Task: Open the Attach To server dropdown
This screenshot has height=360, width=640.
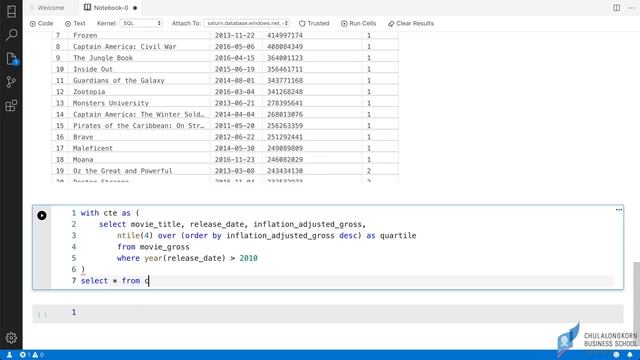Action: click(247, 24)
